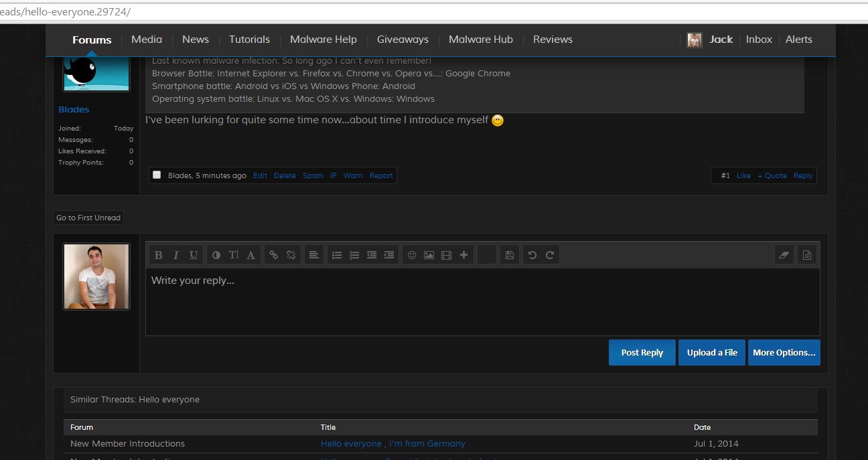Insert media using the film icon
The image size is (868, 460).
447,255
